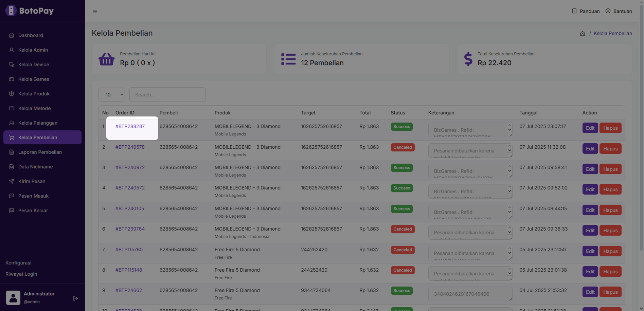The height and width of the screenshot is (311, 644).
Task: Open order link #BTP288287
Action: (x=130, y=126)
